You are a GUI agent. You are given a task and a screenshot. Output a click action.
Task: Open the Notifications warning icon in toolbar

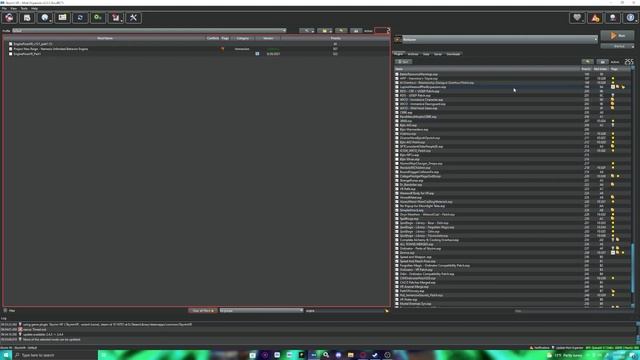595,18
